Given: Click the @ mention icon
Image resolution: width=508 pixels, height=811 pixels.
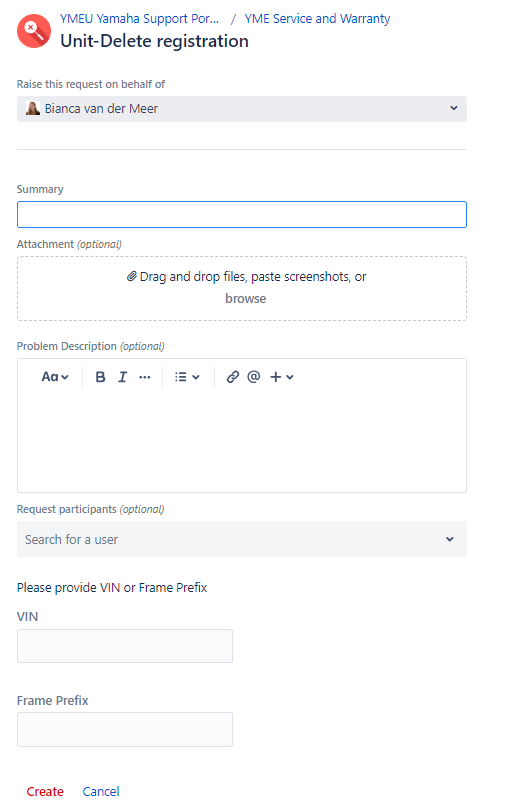Looking at the screenshot, I should pyautogui.click(x=253, y=377).
